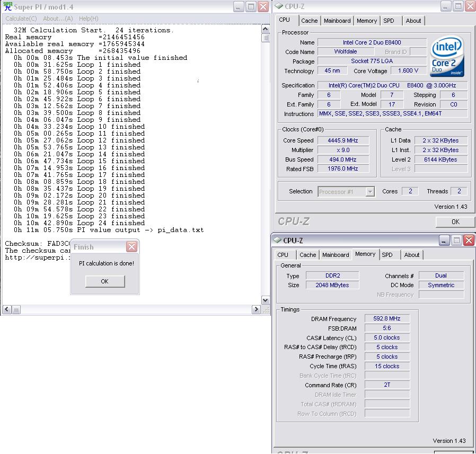
Task: Click the CPU-Z logo icon in bottom window title
Action: click(277, 240)
